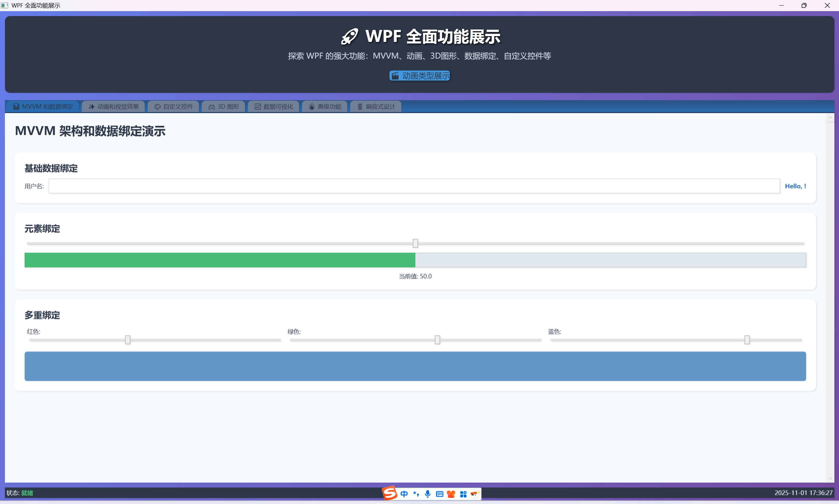The image size is (839, 504).
Task: Click the Sogou input method logo
Action: coord(390,493)
